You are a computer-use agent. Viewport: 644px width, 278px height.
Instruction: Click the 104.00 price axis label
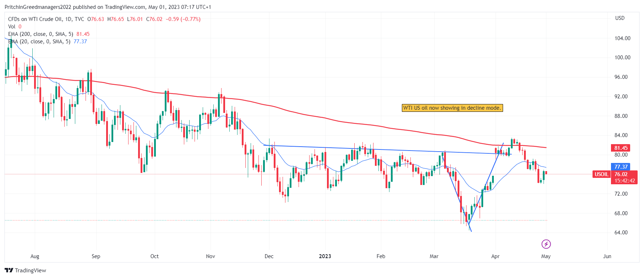(x=622, y=38)
